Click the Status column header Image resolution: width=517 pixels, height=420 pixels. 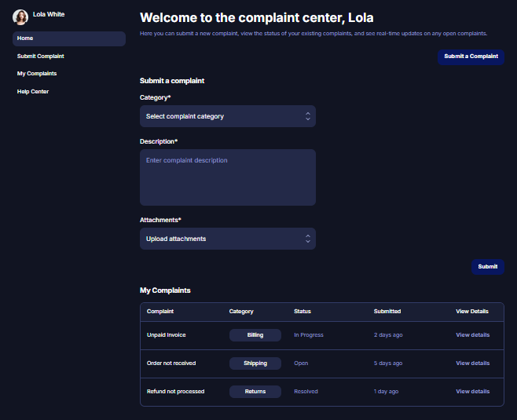tap(302, 312)
